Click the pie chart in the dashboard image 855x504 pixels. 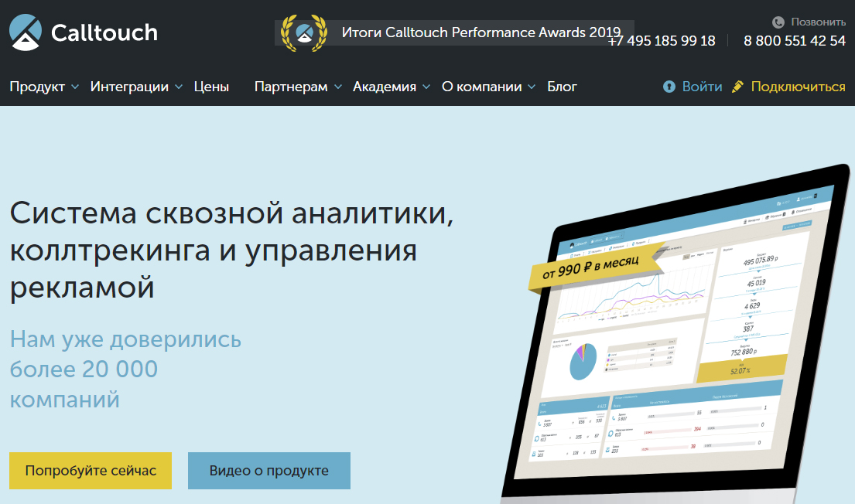(582, 361)
